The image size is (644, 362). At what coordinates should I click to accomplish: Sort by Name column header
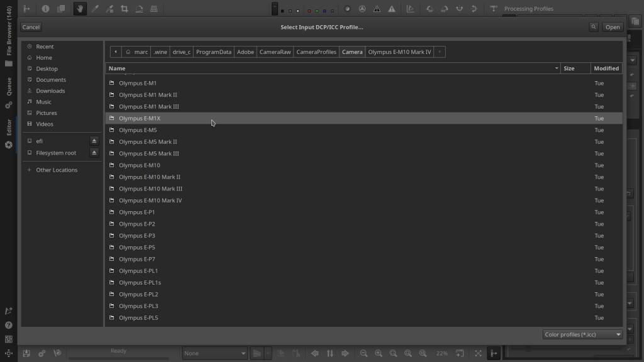point(333,69)
